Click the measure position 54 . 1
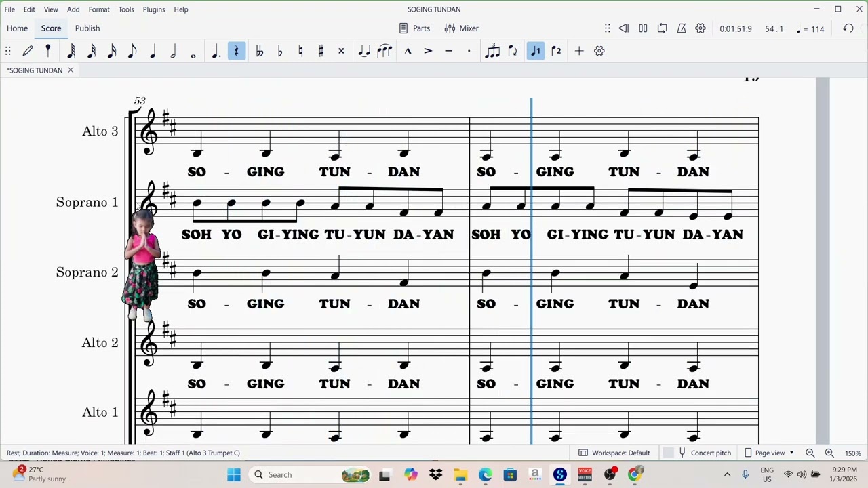868x488 pixels. pyautogui.click(x=774, y=29)
